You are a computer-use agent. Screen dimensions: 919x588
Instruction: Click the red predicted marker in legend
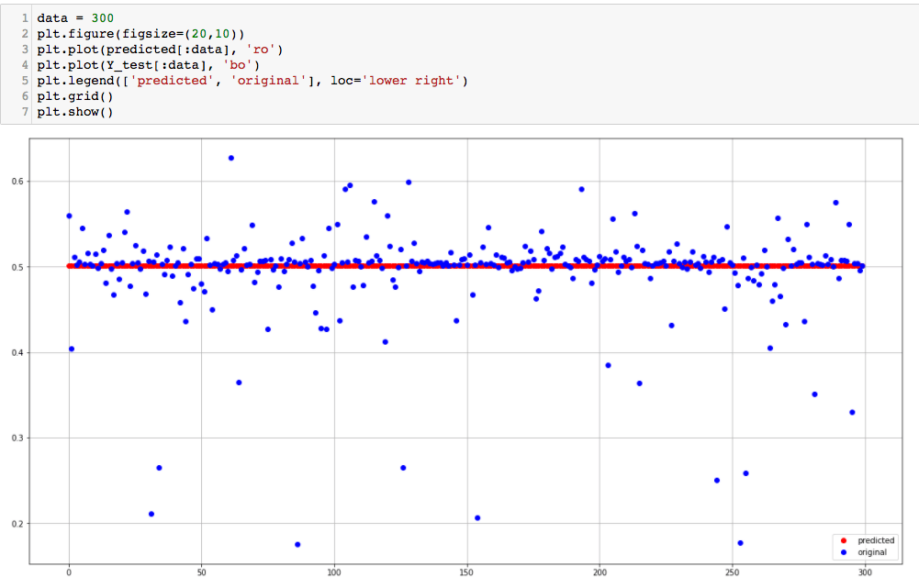(845, 541)
